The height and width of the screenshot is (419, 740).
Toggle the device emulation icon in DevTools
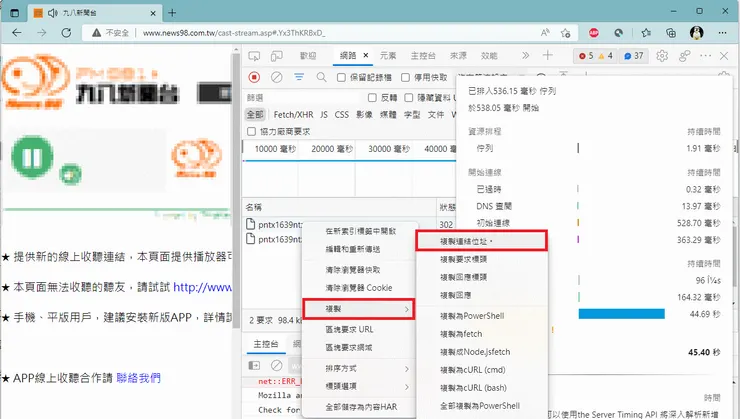[277, 56]
